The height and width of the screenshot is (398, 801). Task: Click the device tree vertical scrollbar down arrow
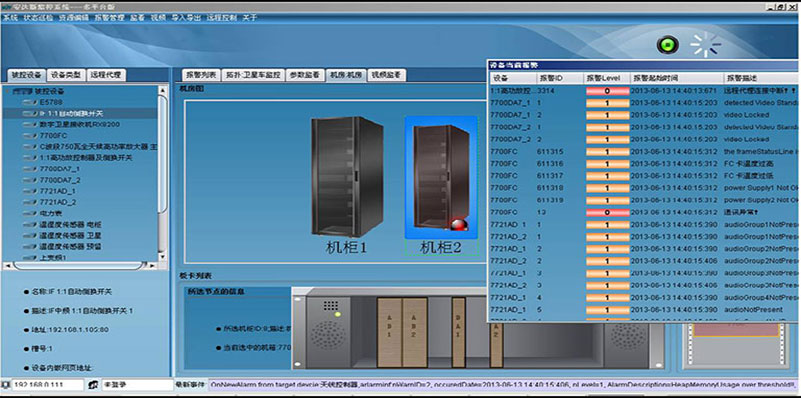(162, 257)
